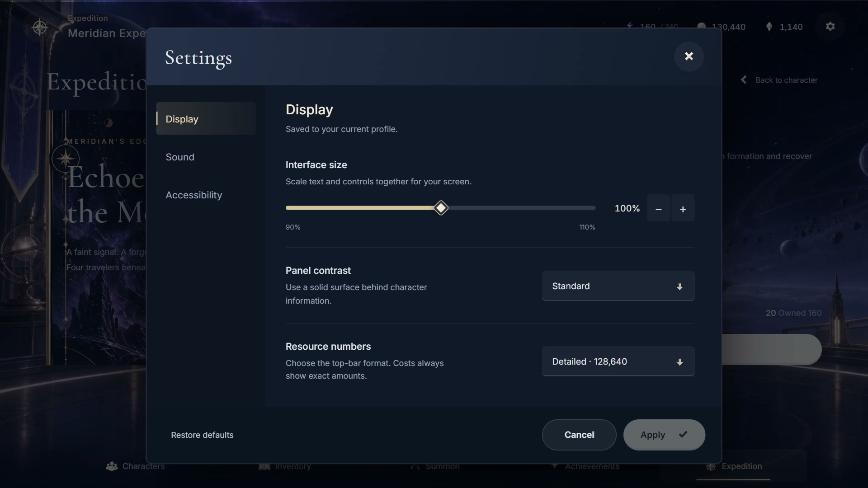Decrease interface size with minus button
This screenshot has height=488, width=868.
click(658, 208)
